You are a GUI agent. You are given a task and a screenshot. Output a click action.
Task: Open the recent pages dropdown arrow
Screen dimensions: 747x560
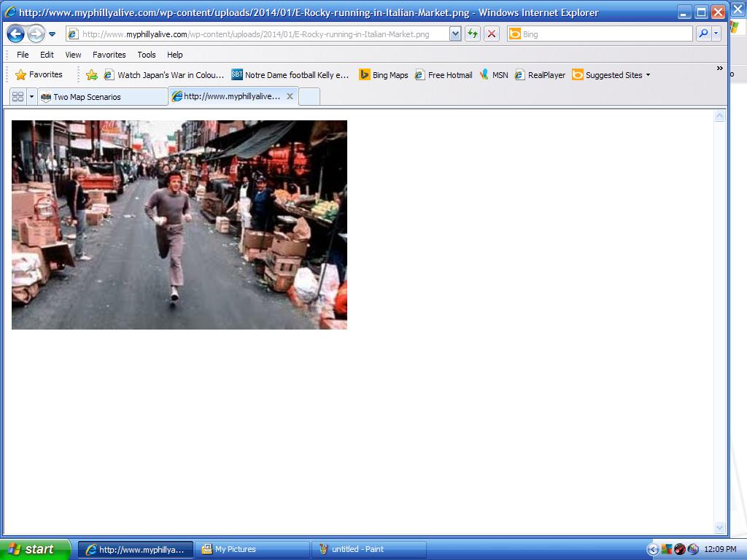(52, 34)
